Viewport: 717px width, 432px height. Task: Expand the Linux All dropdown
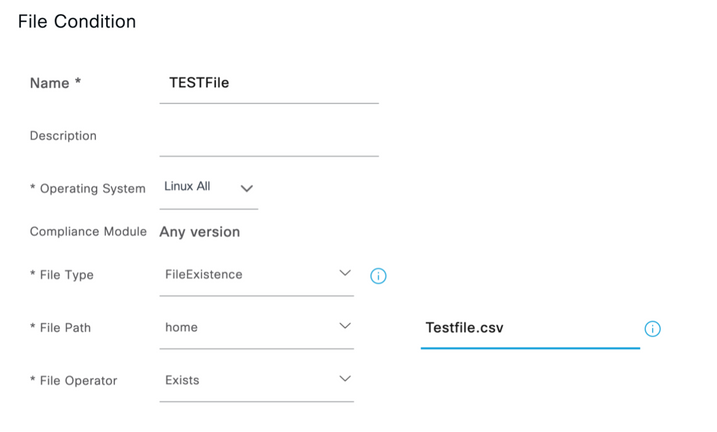[209, 189]
